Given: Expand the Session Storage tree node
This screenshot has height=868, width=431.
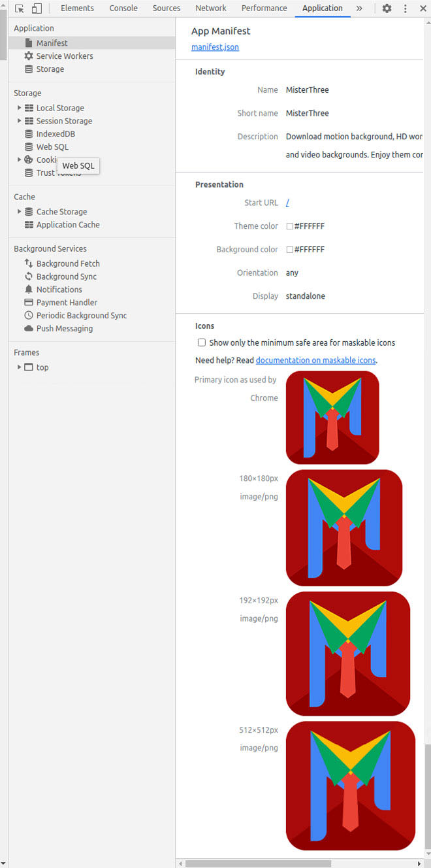Looking at the screenshot, I should click(x=19, y=121).
